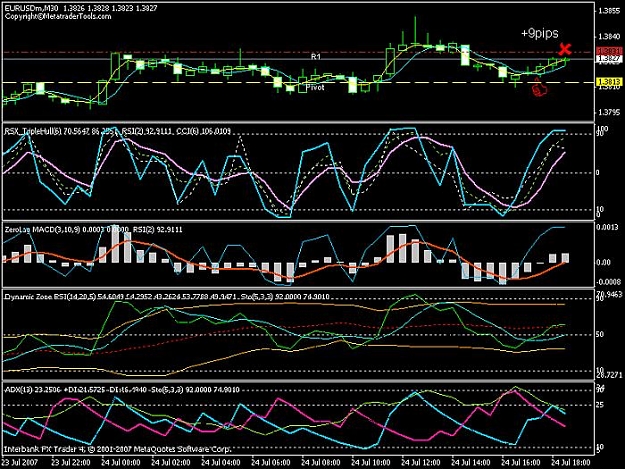
Task: Click the 24 Jul 02:00 time label
Action: point(171,463)
